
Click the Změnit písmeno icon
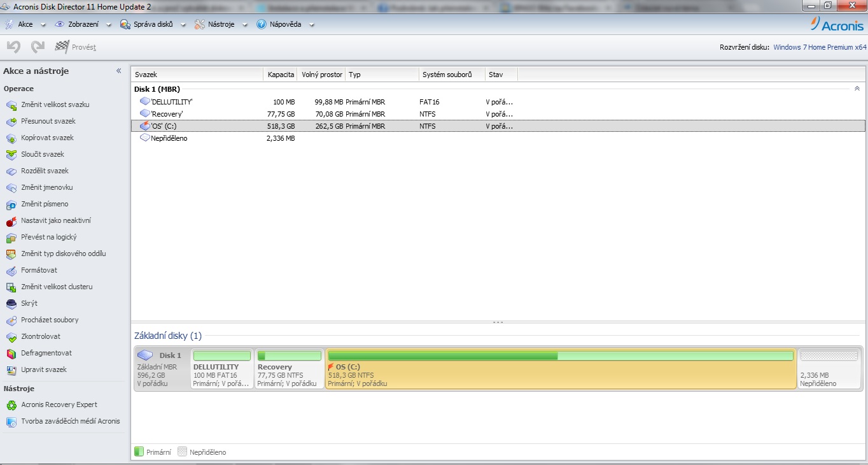[11, 204]
